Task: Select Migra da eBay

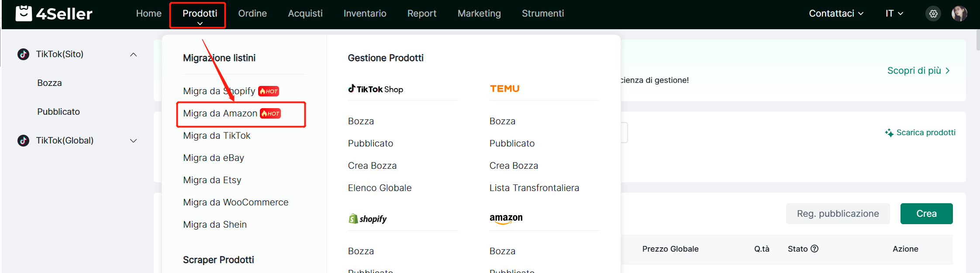Action: coord(214,158)
